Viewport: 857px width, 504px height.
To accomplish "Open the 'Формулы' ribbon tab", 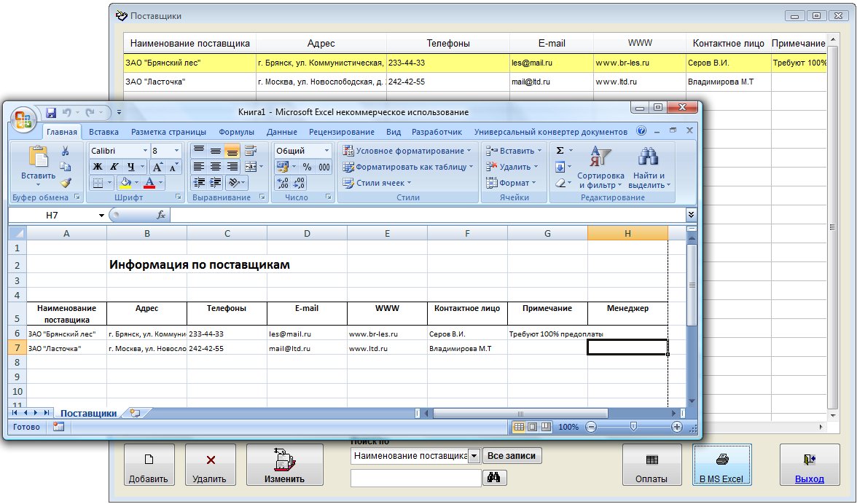I will 236,132.
